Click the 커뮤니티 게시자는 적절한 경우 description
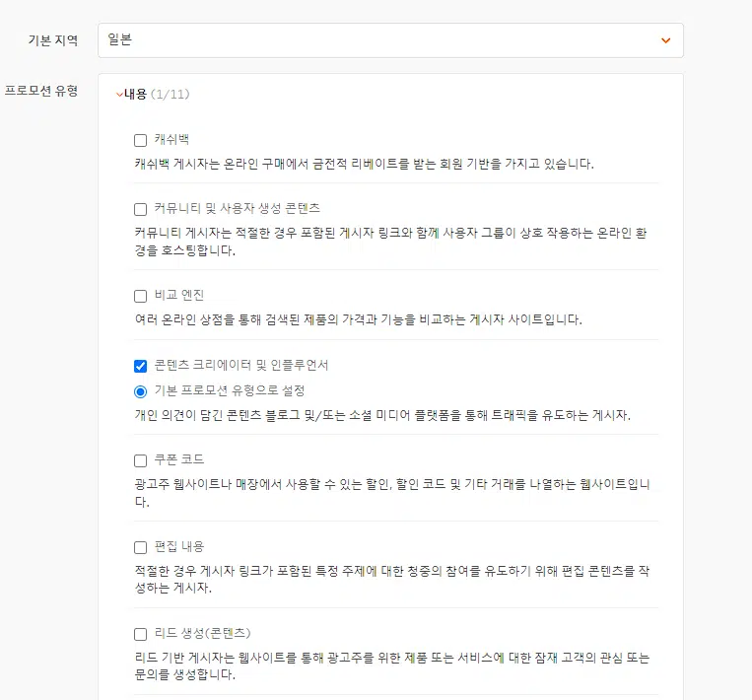Viewport: 752px width, 700px height. click(390, 242)
